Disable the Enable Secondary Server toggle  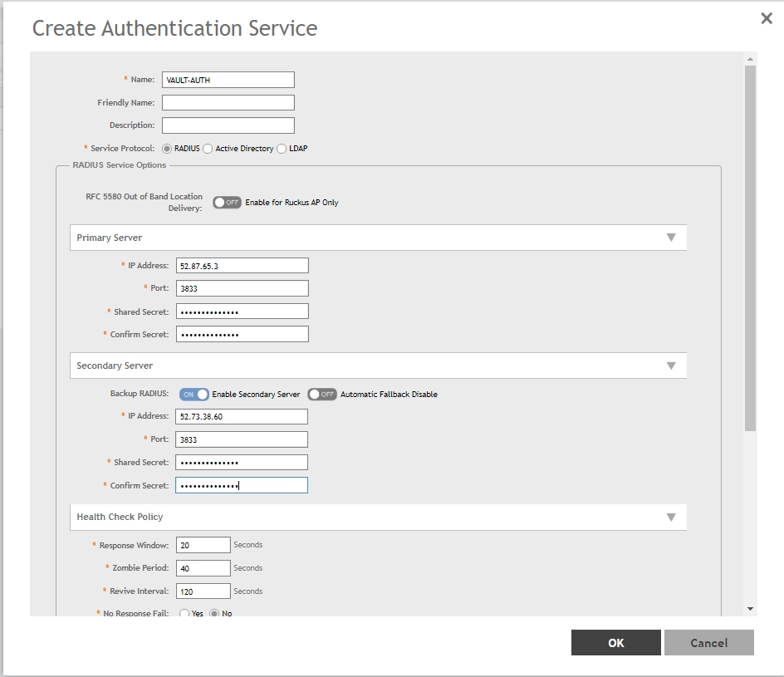[x=194, y=395]
